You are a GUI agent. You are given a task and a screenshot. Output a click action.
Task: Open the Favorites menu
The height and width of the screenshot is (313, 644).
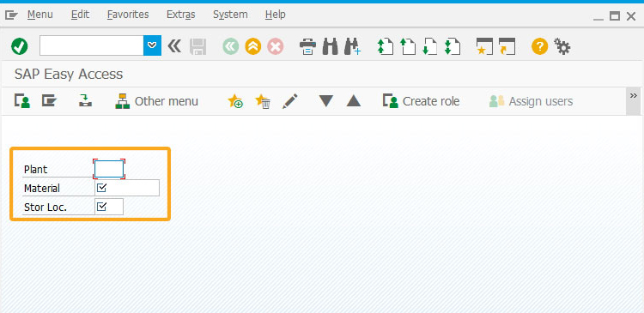coord(128,15)
